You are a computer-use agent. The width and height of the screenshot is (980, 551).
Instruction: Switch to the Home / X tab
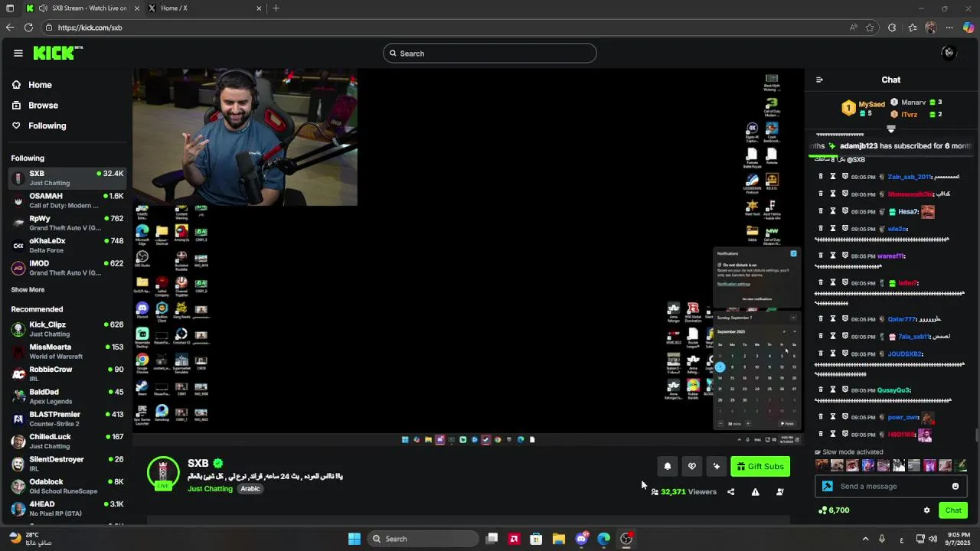tap(204, 8)
